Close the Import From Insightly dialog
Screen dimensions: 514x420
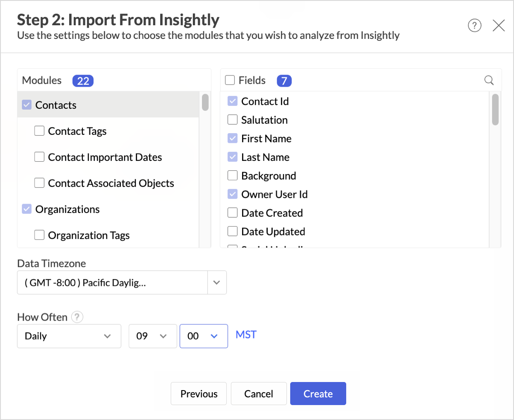tap(499, 26)
